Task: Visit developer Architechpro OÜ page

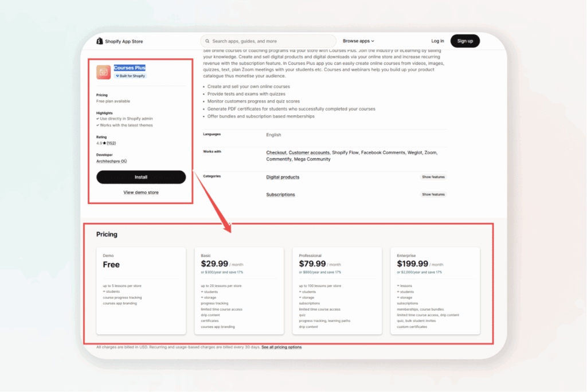Action: (x=111, y=161)
